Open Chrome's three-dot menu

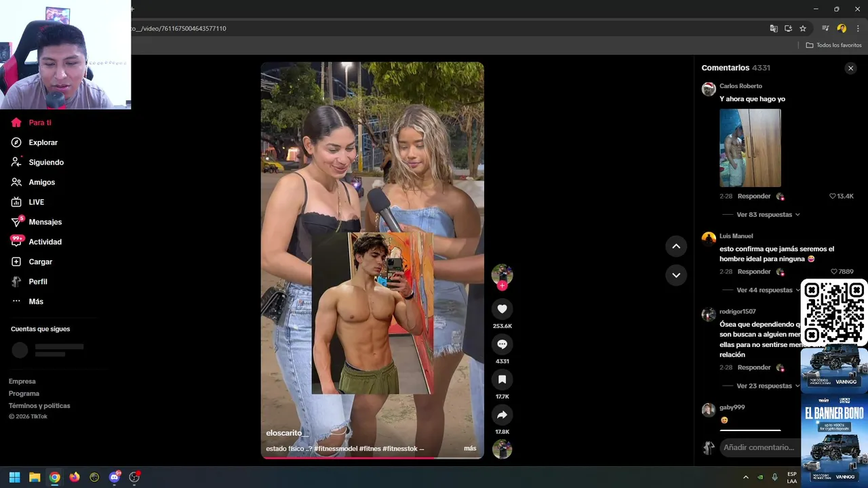(x=858, y=28)
